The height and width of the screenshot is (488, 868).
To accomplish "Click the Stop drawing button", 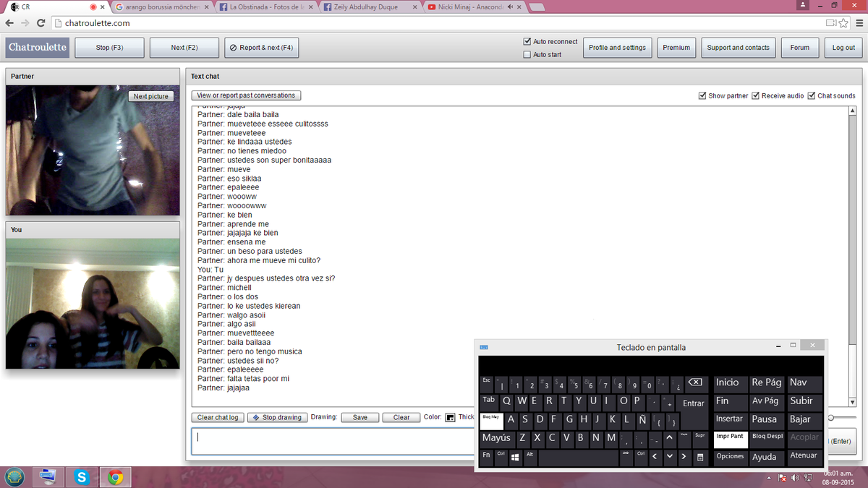I will 277,417.
